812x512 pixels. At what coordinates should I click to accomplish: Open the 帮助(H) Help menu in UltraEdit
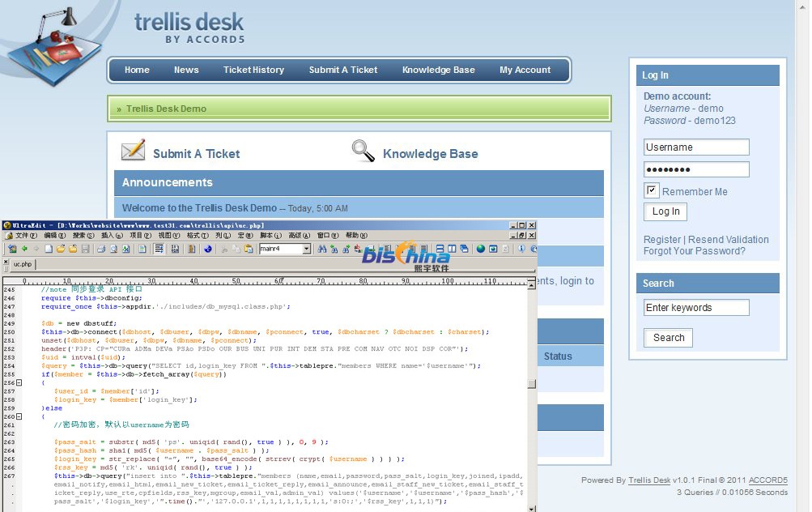pos(356,235)
